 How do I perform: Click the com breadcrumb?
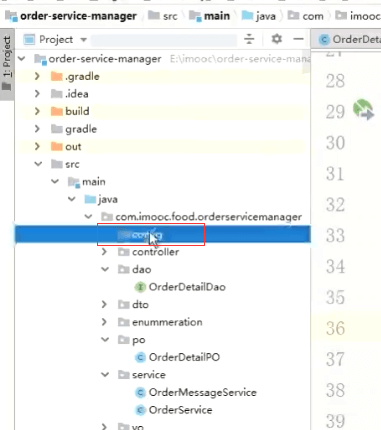coord(313,16)
